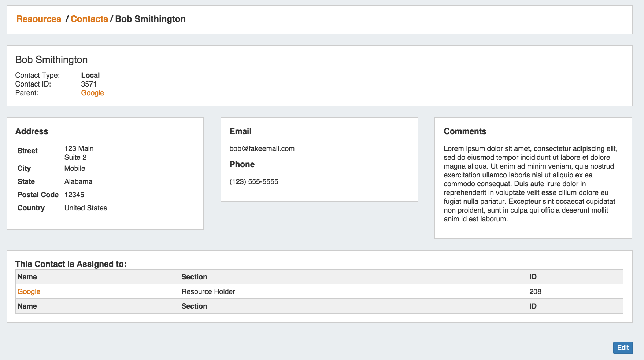Click the Resource Holder section cell
The height and width of the screenshot is (360, 644).
click(208, 292)
